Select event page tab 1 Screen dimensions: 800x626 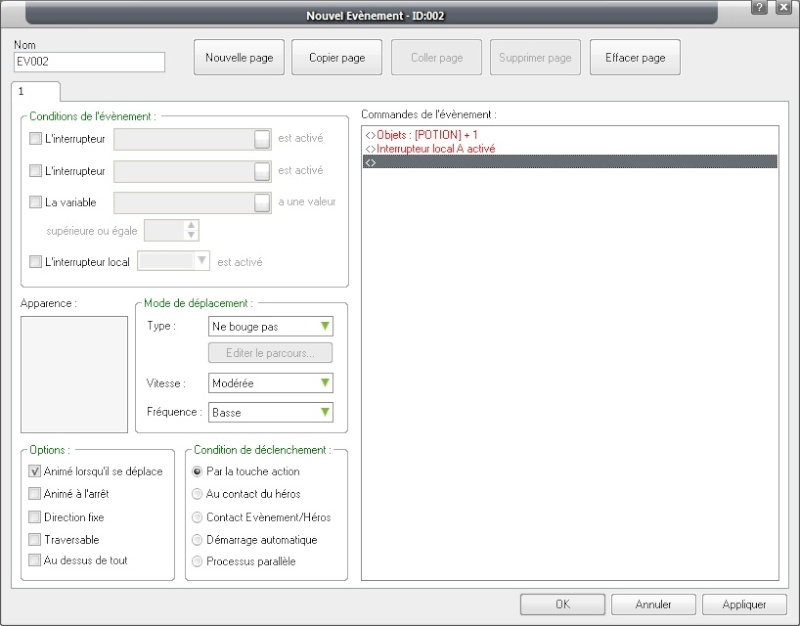[35, 91]
